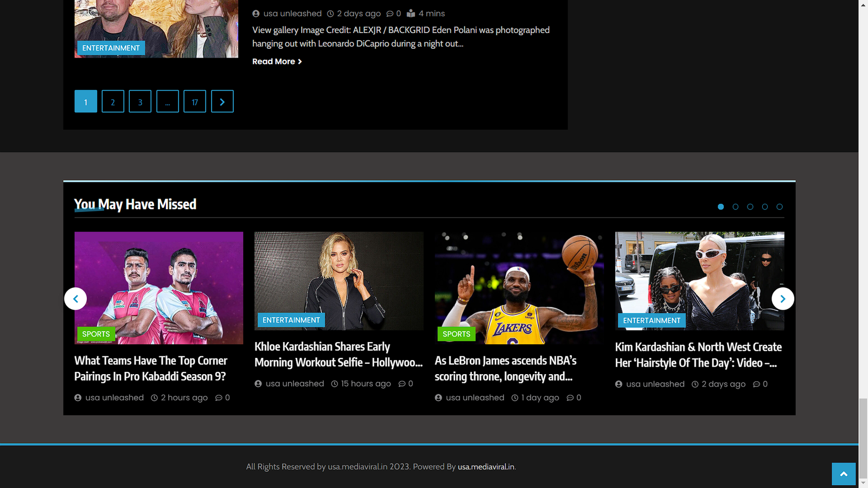The height and width of the screenshot is (488, 868).
Task: Click reading time icon next to '4 mins'
Action: click(x=411, y=14)
